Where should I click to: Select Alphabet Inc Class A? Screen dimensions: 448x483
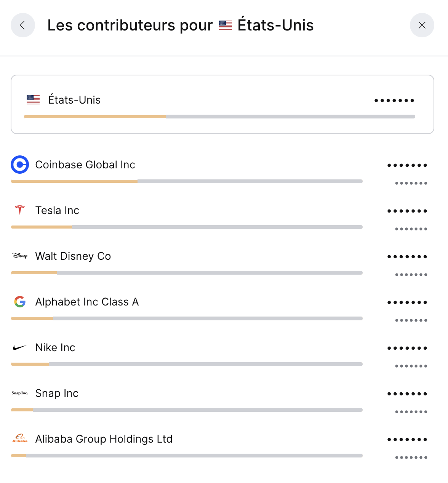point(87,302)
